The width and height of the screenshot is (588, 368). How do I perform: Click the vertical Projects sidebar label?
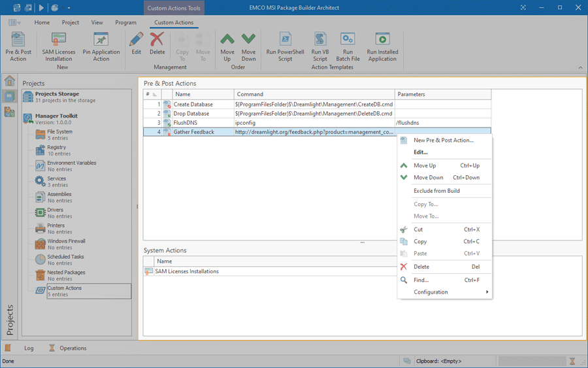[x=10, y=320]
